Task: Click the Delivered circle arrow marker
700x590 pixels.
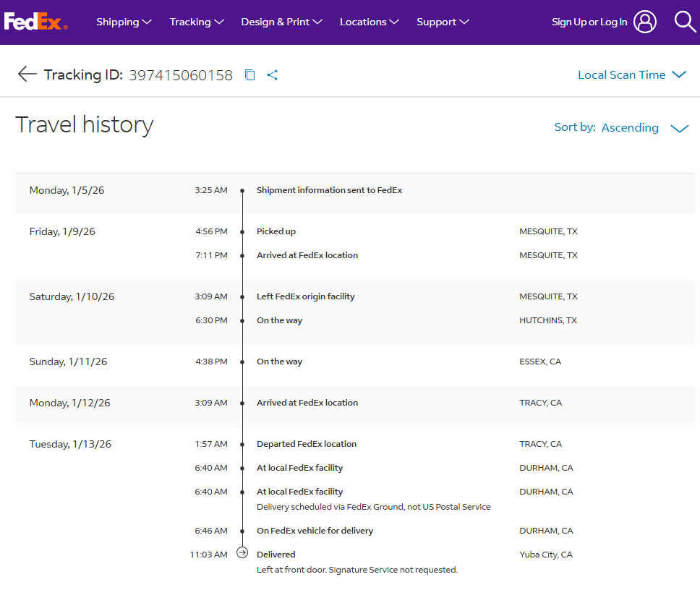Action: tap(242, 553)
